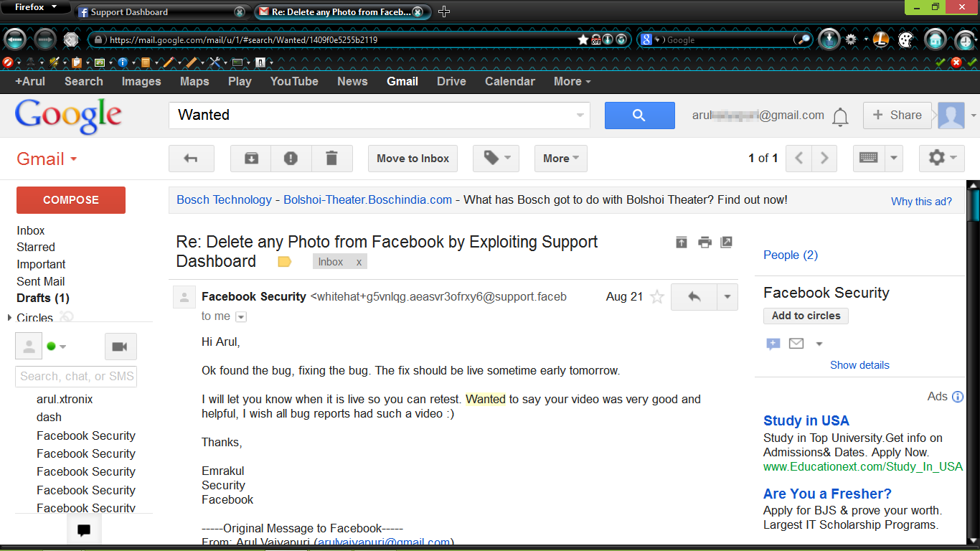
Task: Expand the Circles list in sidebar
Action: (9, 318)
